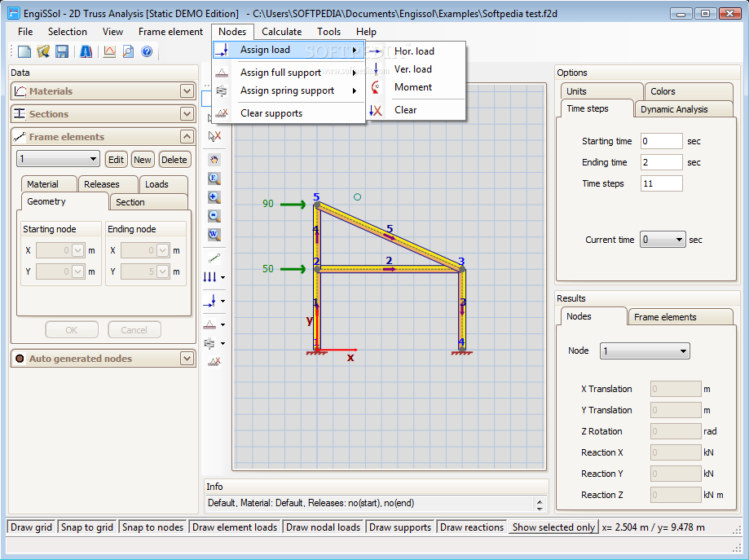Click the distributed element load arrows icon

point(209,277)
